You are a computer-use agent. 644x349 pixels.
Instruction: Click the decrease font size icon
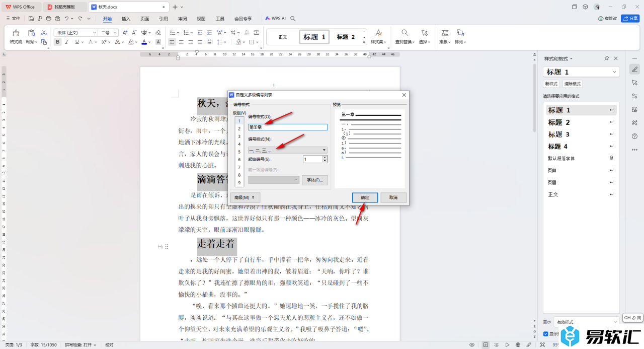pyautogui.click(x=135, y=33)
